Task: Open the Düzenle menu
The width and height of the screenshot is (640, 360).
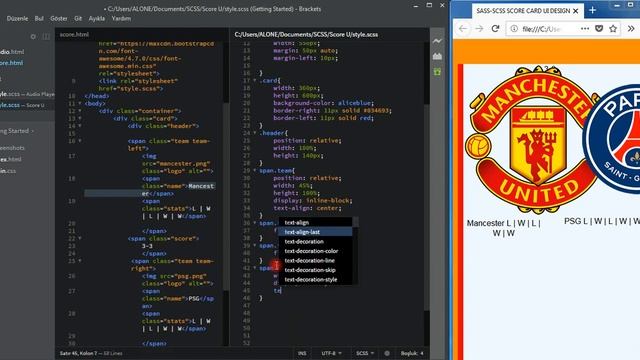Action: 17,18
